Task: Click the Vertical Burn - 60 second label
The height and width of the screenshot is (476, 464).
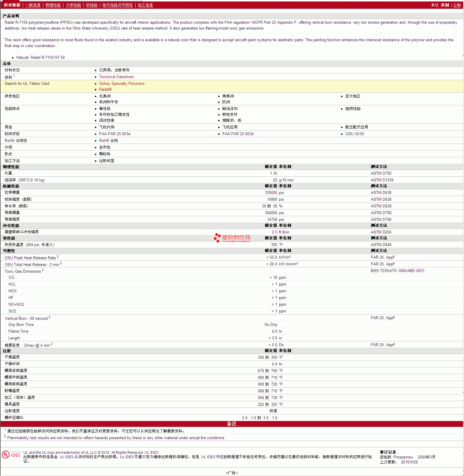Action: coord(26,318)
